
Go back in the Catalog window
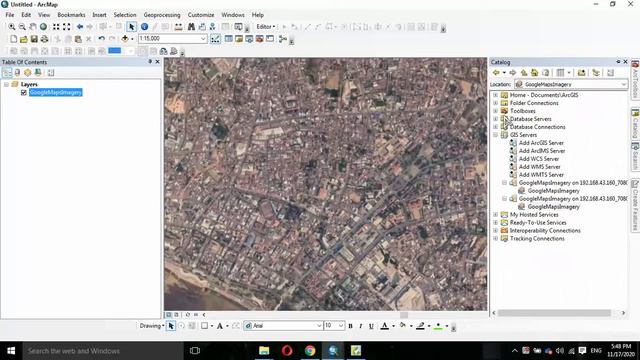click(496, 73)
